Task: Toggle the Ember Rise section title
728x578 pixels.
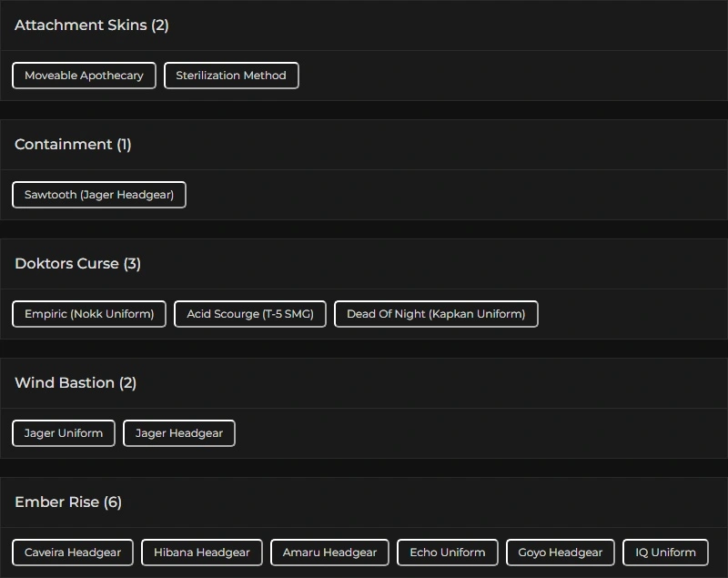Action: click(x=56, y=502)
